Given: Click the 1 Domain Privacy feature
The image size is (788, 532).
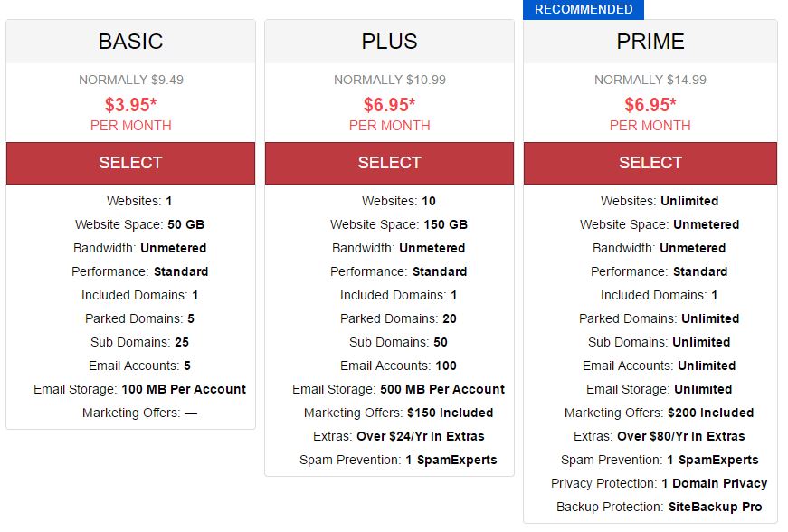Looking at the screenshot, I should pyautogui.click(x=715, y=483).
